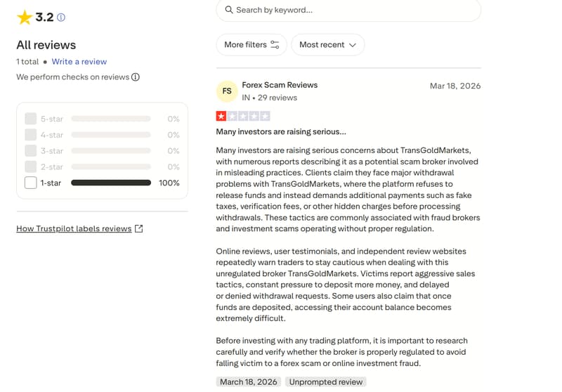Open the More filters button
Viewport: 562px width, 392px height.
[251, 45]
